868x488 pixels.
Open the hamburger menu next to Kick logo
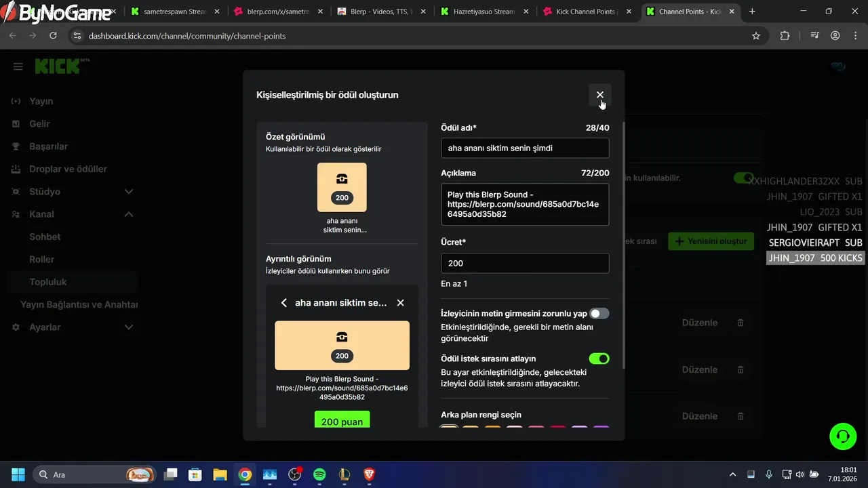18,66
